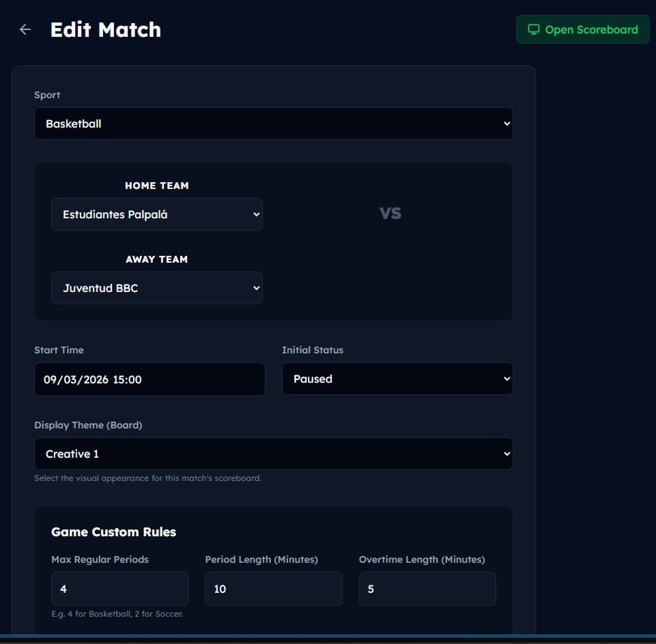Click the Game Custom Rules heading
The image size is (656, 644).
[x=113, y=532]
